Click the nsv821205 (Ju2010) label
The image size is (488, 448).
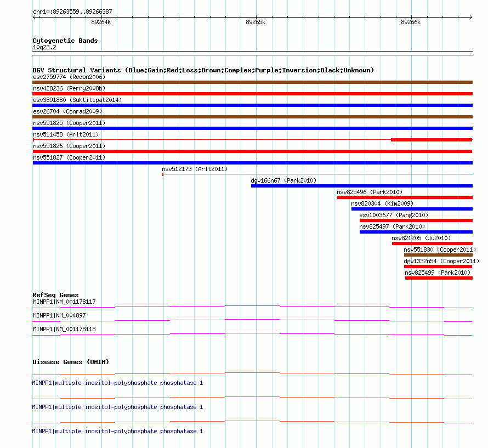click(421, 238)
